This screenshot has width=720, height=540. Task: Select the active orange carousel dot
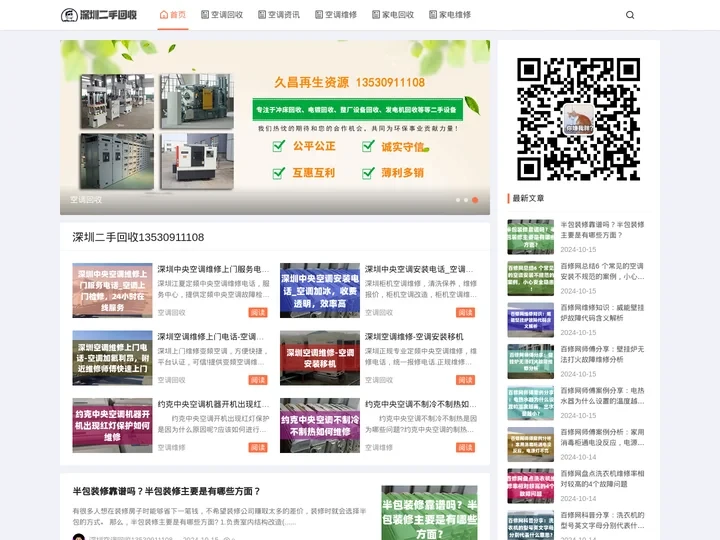pos(475,200)
